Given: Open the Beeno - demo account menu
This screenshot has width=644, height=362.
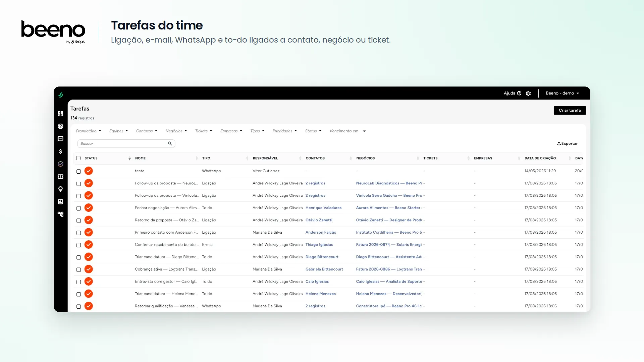Looking at the screenshot, I should [x=562, y=93].
